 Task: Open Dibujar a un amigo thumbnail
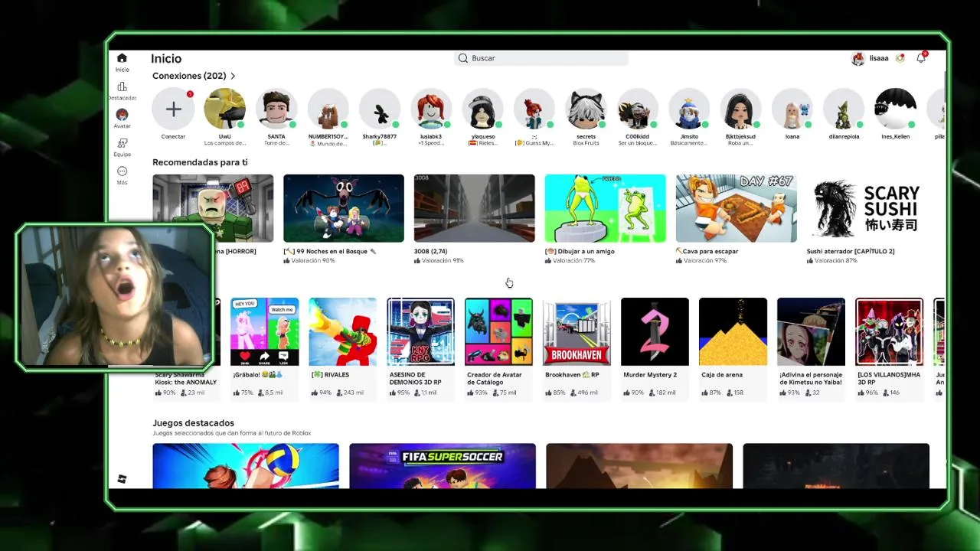(x=606, y=208)
